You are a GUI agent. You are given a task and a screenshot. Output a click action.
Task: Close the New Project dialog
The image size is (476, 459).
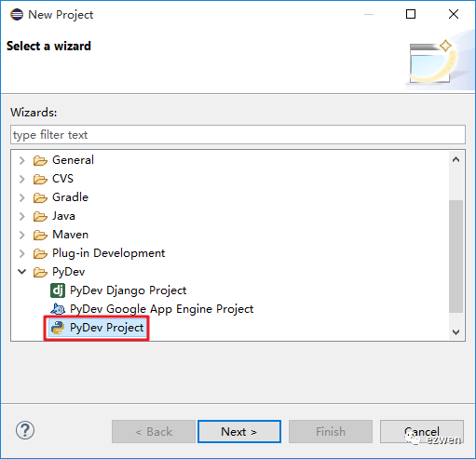(454, 14)
